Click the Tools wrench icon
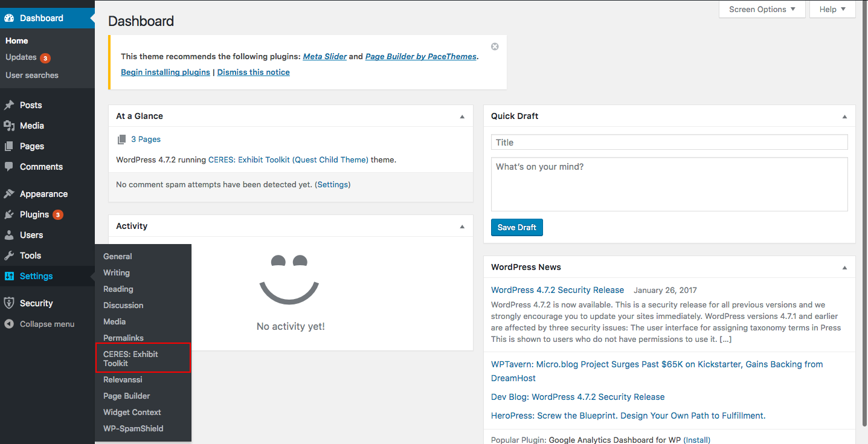 (9, 256)
